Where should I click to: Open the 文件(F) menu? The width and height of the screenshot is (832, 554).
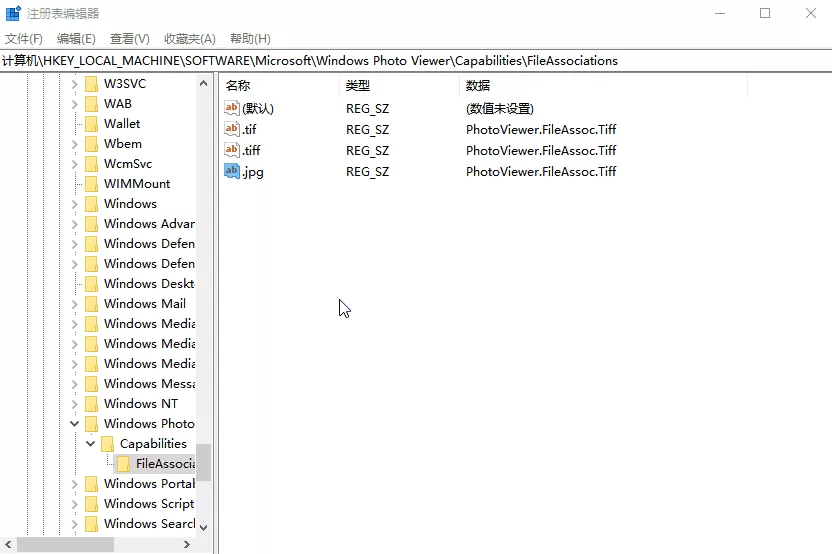23,39
